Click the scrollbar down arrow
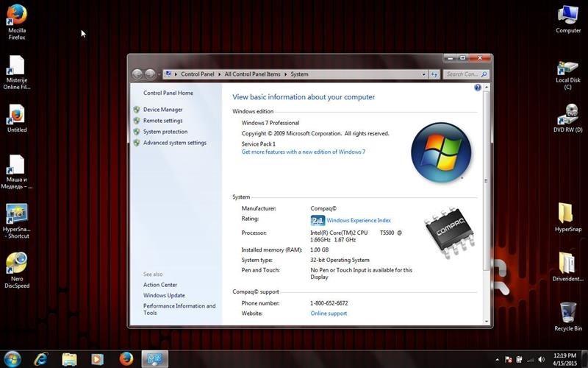Screen dimensions: 588x368 tap(487, 322)
